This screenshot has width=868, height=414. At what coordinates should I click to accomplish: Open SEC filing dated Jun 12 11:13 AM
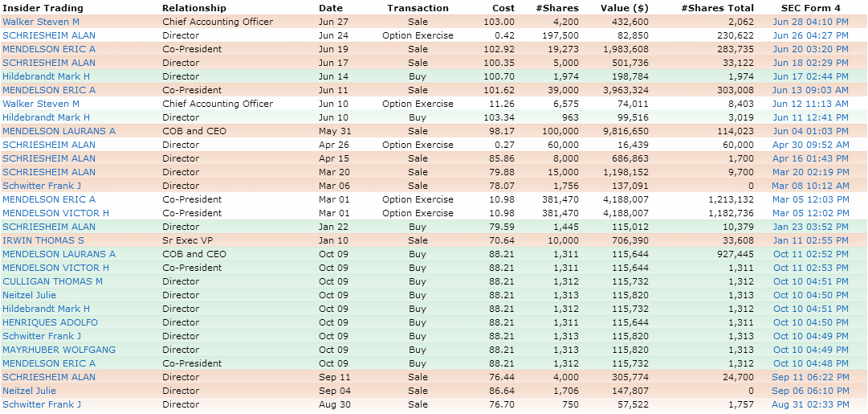pyautogui.click(x=810, y=105)
